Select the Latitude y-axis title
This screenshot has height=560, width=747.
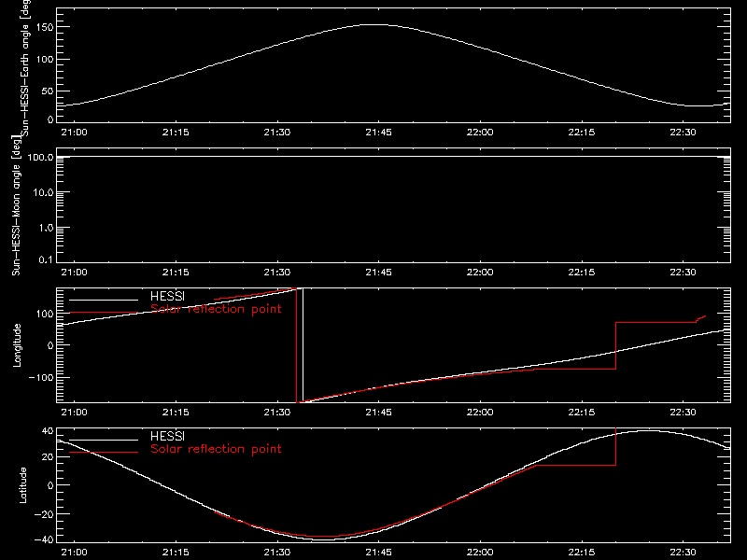click(x=22, y=485)
